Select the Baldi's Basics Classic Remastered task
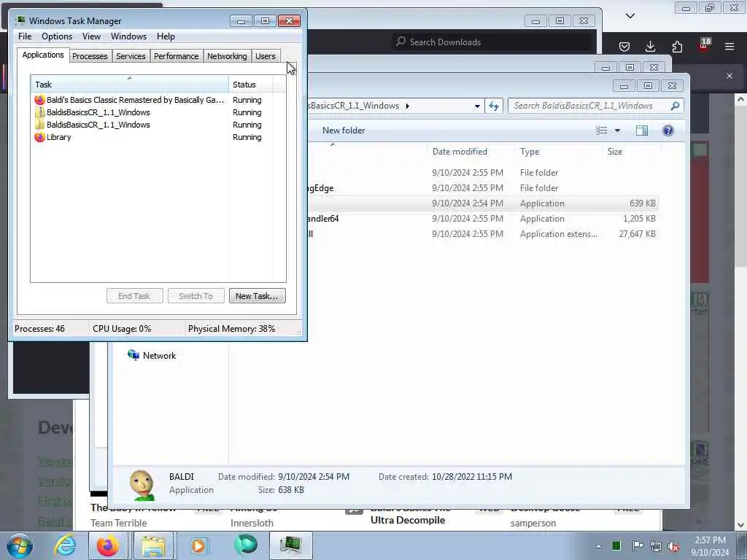The width and height of the screenshot is (747, 560). click(x=158, y=100)
